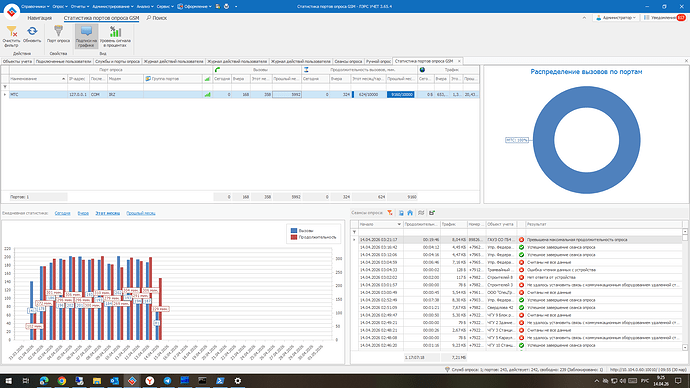Switch to the Сеансы опроса tab
690x388 pixels.
(348, 61)
